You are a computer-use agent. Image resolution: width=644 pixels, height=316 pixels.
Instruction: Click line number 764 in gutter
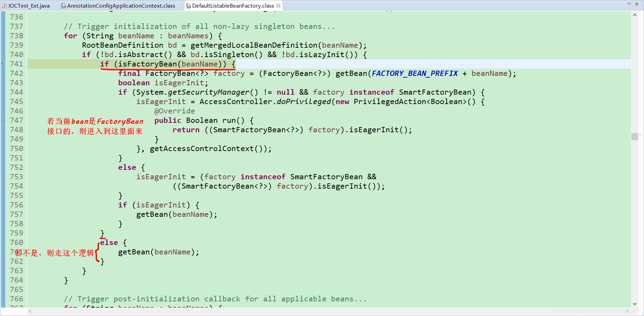16,280
